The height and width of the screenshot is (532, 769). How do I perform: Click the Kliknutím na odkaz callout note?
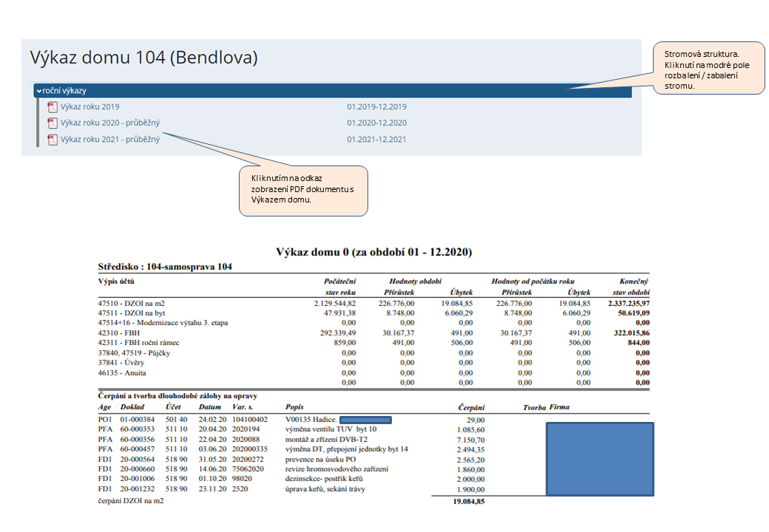(303, 190)
